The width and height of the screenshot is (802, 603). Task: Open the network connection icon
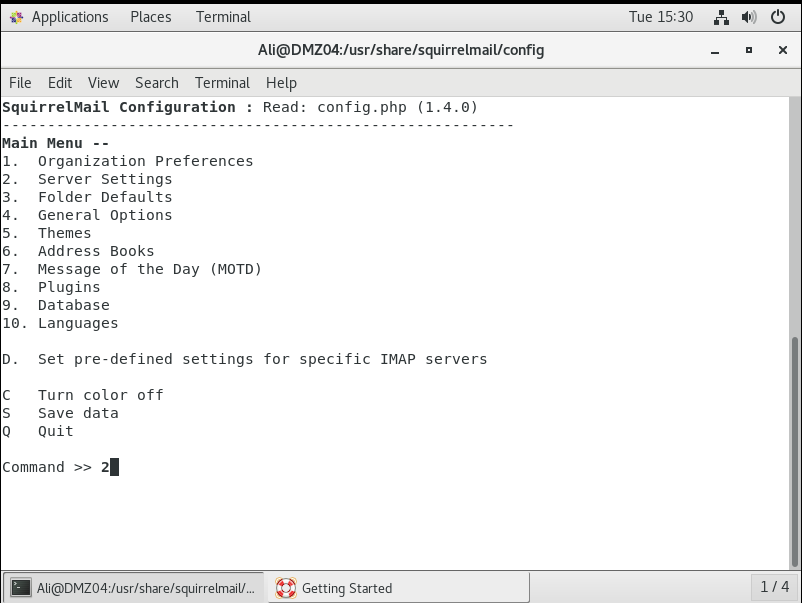[721, 17]
